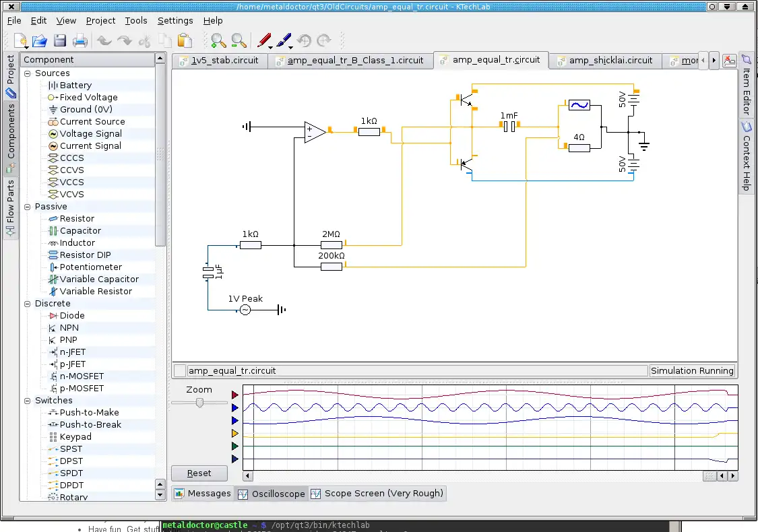This screenshot has width=758, height=532.
Task: Show the Project sidebar panel
Action: click(x=11, y=76)
